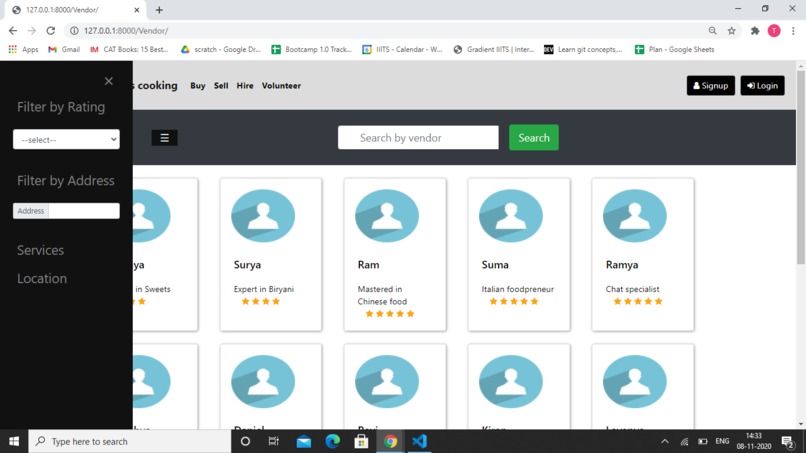Image resolution: width=806 pixels, height=453 pixels.
Task: Click the Signup button
Action: (710, 86)
